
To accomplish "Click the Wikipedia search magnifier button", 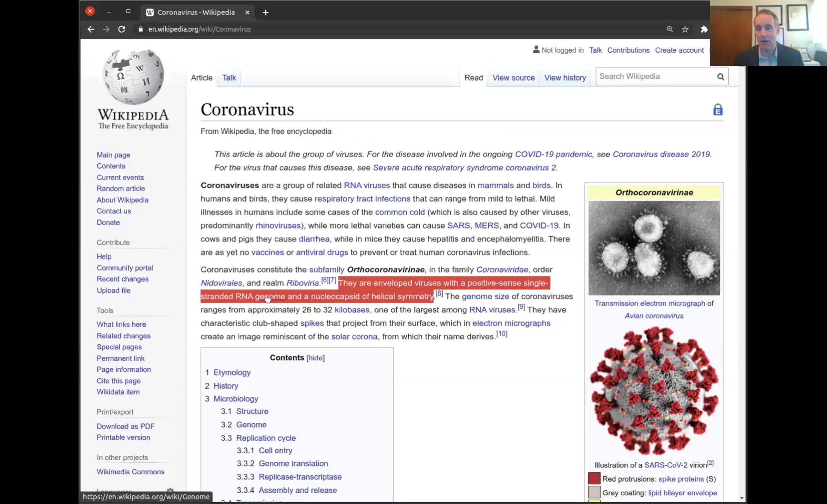I will pyautogui.click(x=721, y=77).
